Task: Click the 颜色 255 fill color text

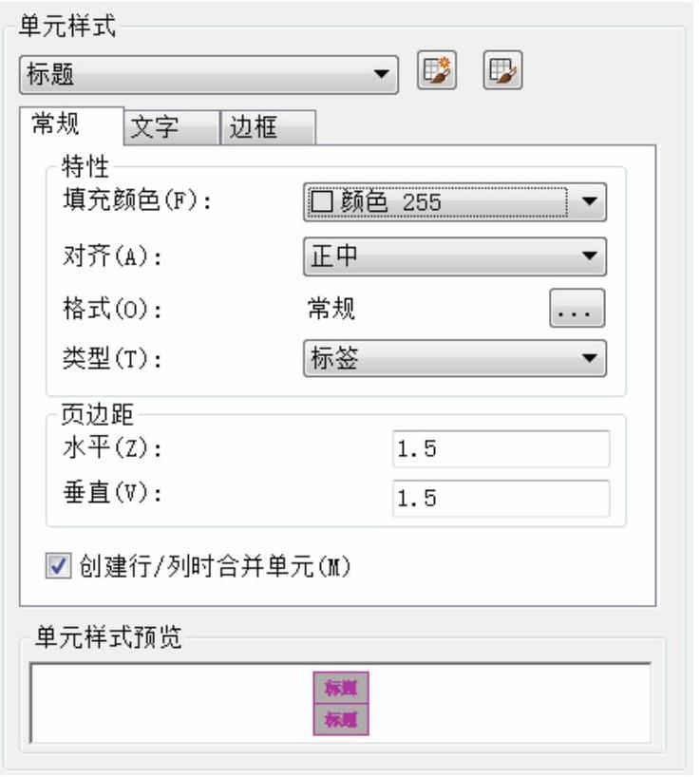Action: click(390, 202)
